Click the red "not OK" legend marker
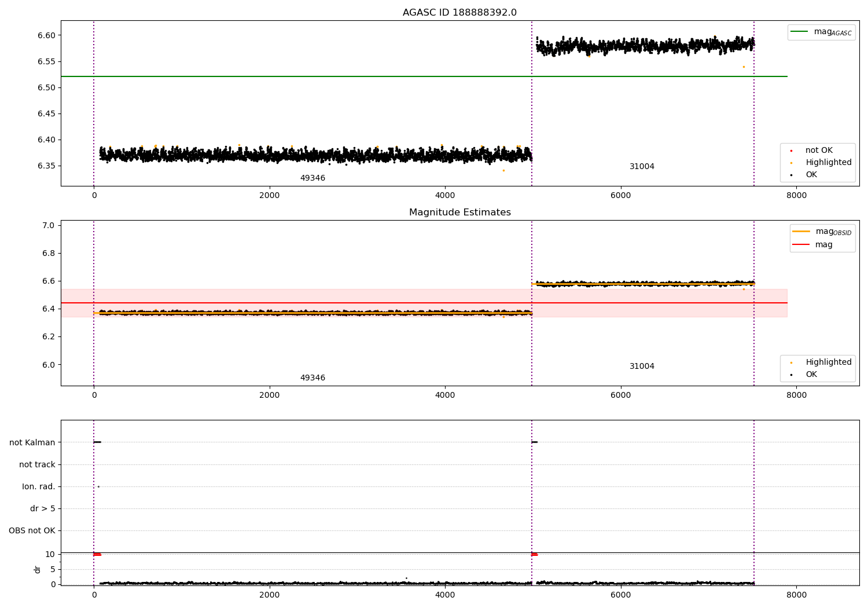 [791, 151]
